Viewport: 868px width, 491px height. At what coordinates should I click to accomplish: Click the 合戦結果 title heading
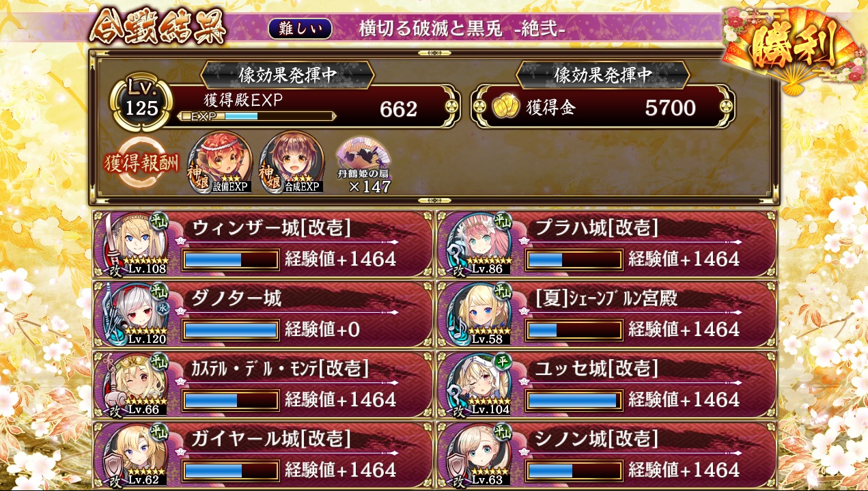coord(158,29)
